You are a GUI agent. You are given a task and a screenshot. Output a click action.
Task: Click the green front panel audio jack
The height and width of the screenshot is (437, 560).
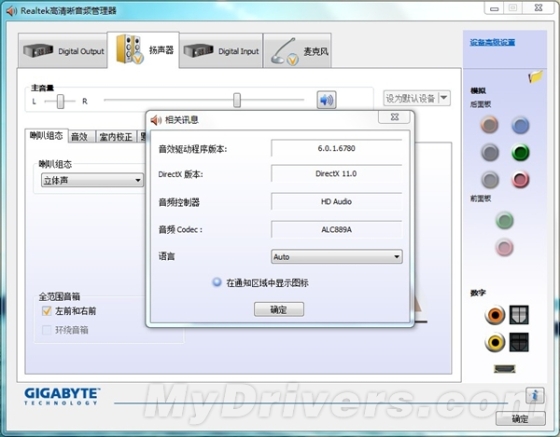(505, 220)
